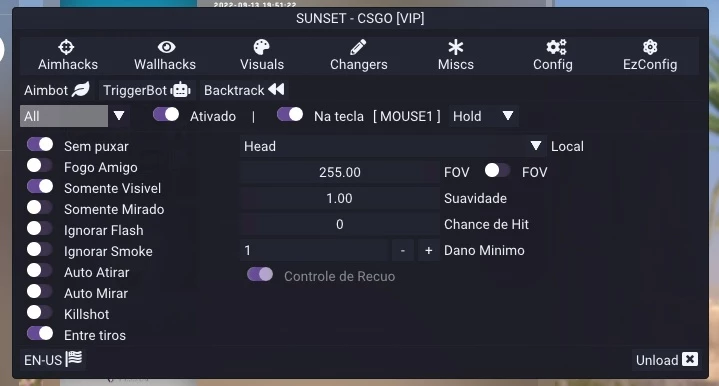Click the MOUSE1 key bind button
This screenshot has height=386, width=719.
pyautogui.click(x=407, y=116)
